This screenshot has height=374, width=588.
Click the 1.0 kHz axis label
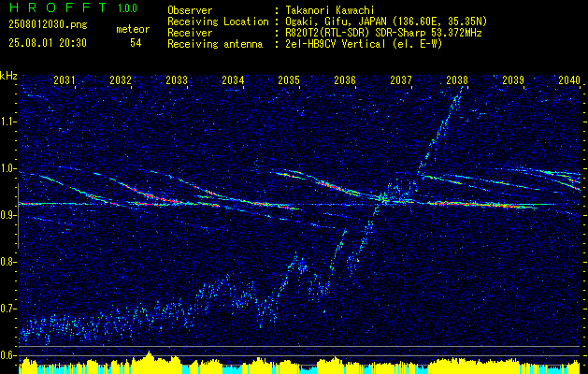(7, 169)
